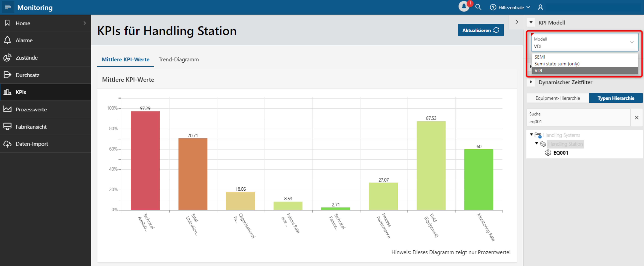Go to Zustände pie chart page

(26, 58)
